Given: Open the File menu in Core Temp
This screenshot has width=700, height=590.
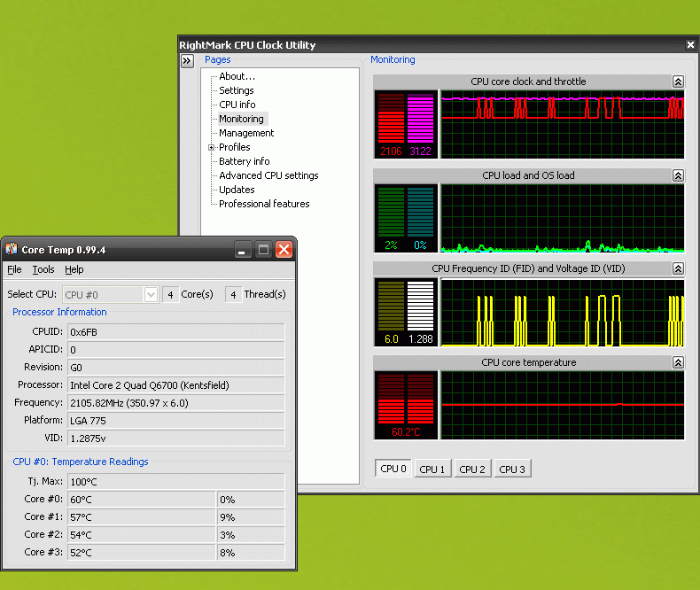Looking at the screenshot, I should coord(14,269).
